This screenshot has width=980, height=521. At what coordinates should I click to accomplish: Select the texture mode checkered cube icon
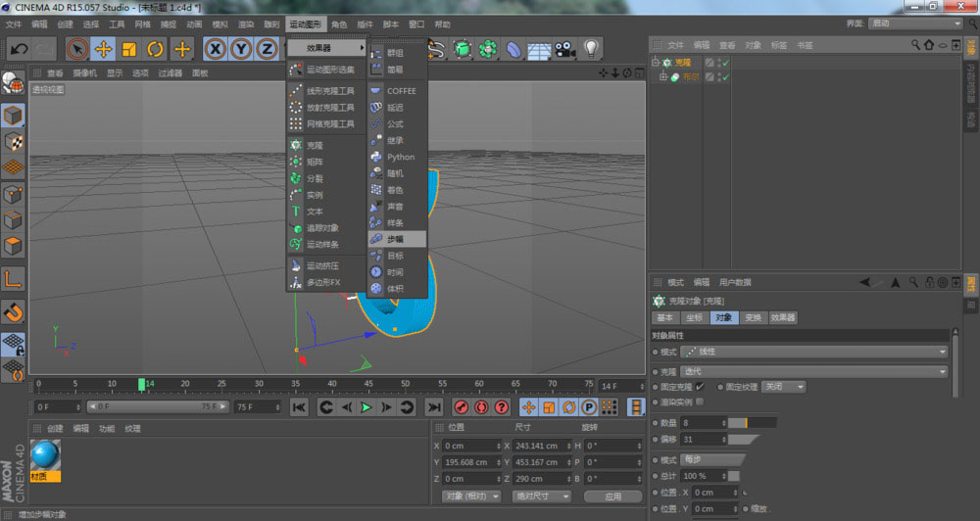(13, 142)
